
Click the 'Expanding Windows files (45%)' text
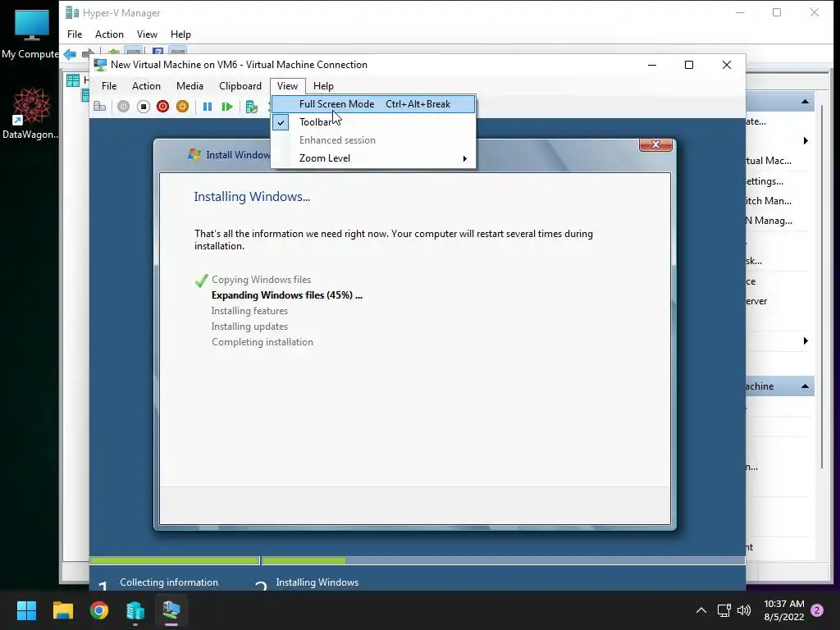pyautogui.click(x=286, y=295)
